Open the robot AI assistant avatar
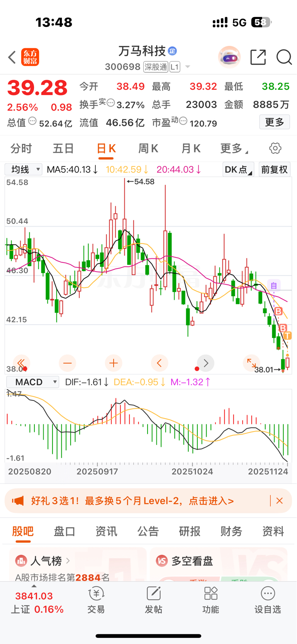Viewport: 297px width, 644px height. (229, 57)
